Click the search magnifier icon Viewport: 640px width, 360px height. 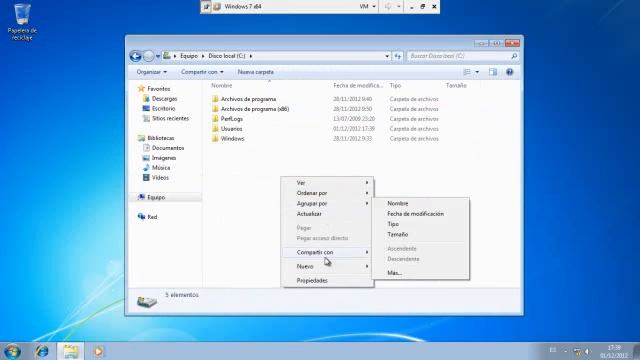pyautogui.click(x=514, y=56)
